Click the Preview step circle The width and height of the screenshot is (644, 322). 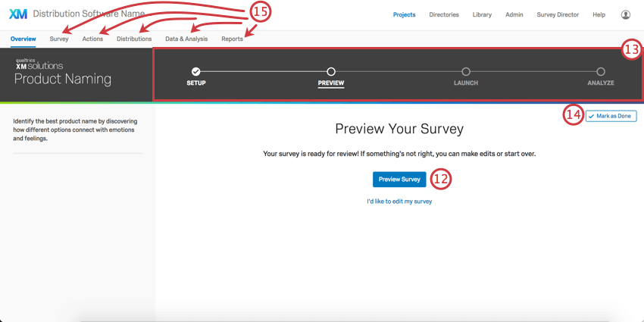pos(331,71)
